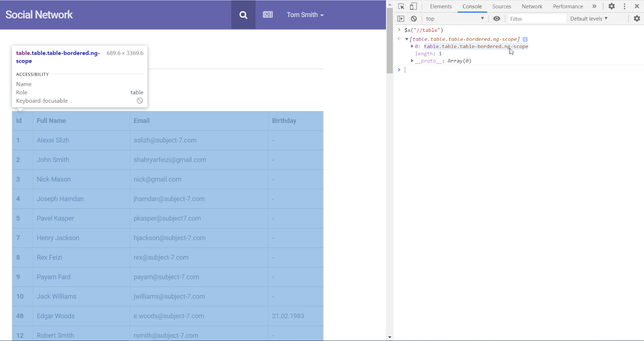Open the DevTools three-dot customize menu
This screenshot has width=644, height=341.
(624, 6)
